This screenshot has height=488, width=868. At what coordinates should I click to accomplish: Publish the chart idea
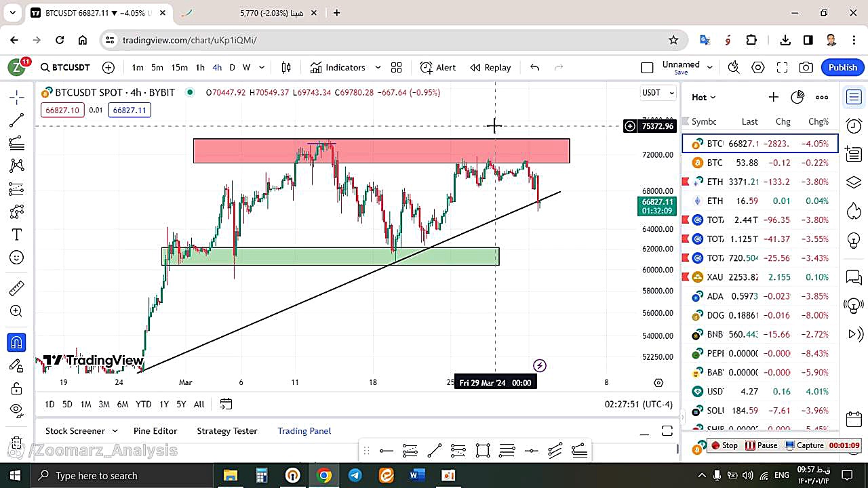[843, 67]
